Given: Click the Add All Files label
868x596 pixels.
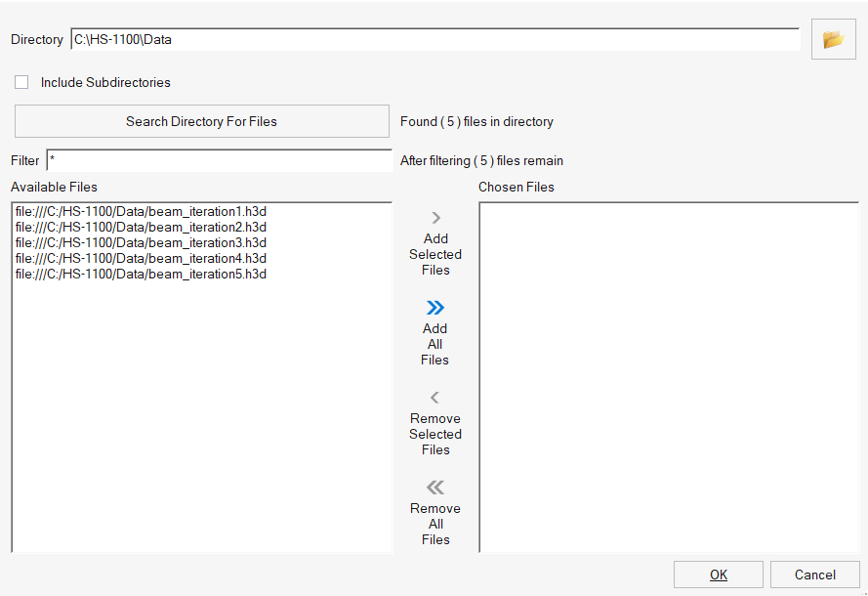Looking at the screenshot, I should pos(435,344).
